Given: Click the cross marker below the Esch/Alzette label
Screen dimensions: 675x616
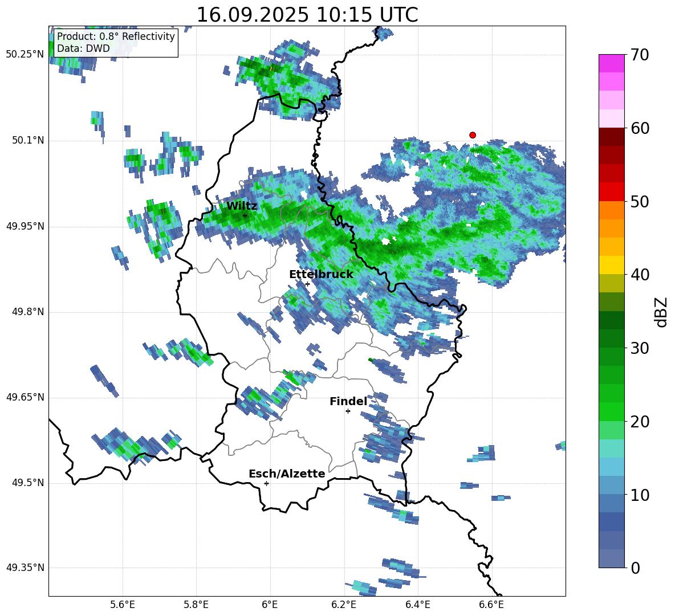Looking at the screenshot, I should point(266,483).
